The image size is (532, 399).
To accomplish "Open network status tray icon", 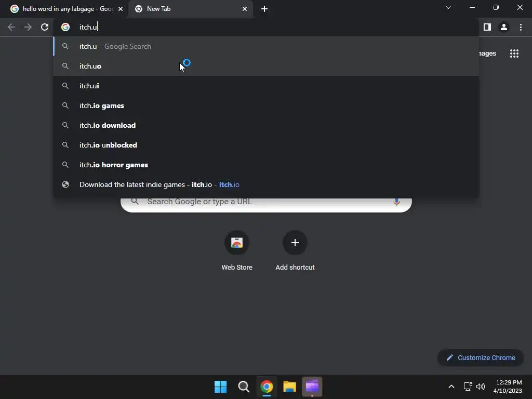I will pyautogui.click(x=468, y=387).
